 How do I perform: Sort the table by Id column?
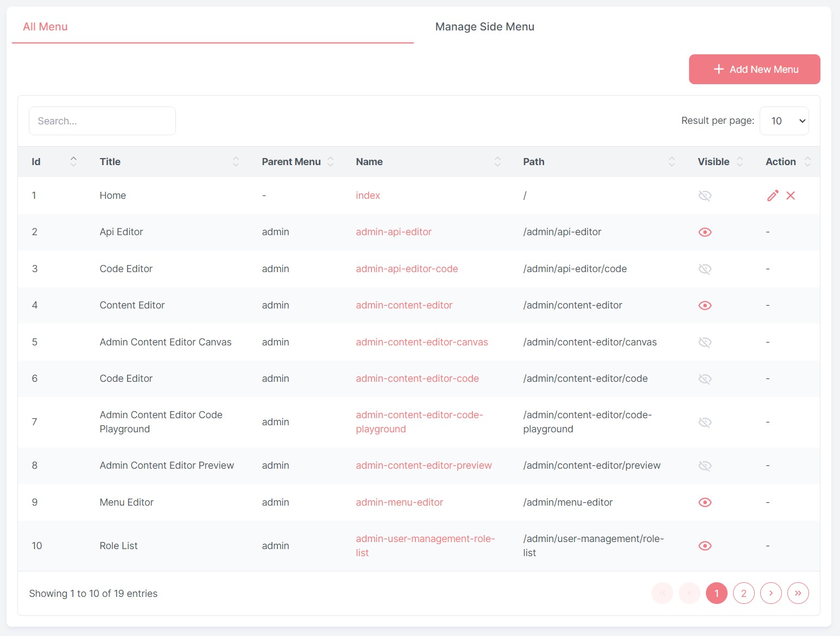coord(73,161)
